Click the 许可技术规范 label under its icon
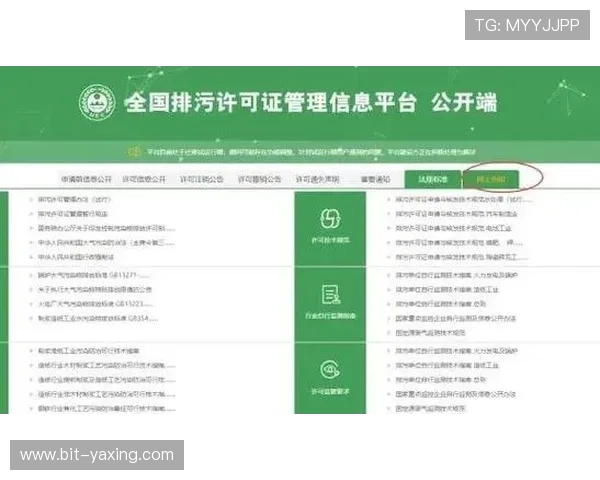Screen dimensions: 600x480 [330, 240]
